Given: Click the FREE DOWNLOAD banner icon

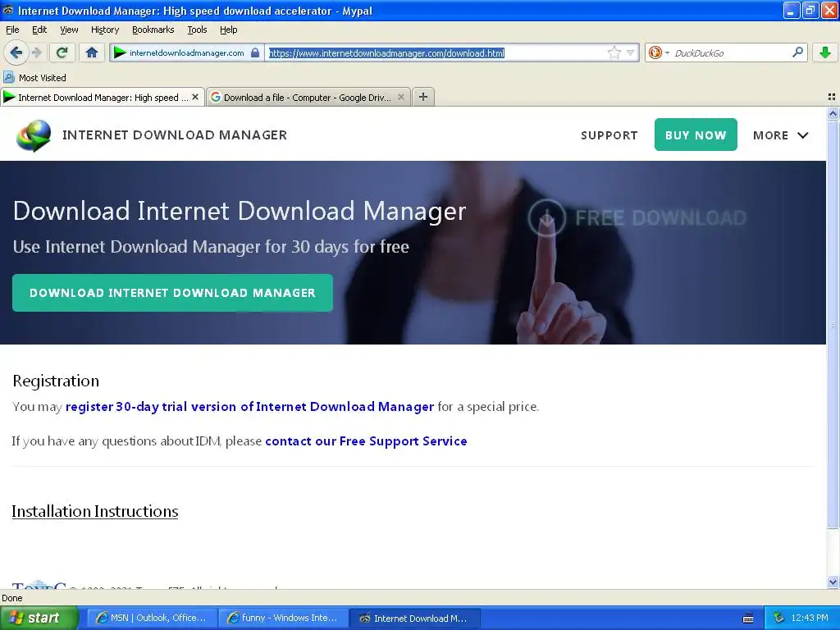Looking at the screenshot, I should [546, 217].
